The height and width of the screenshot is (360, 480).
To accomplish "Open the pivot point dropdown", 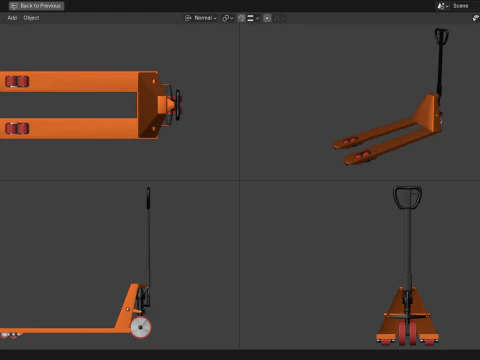I will pos(228,18).
